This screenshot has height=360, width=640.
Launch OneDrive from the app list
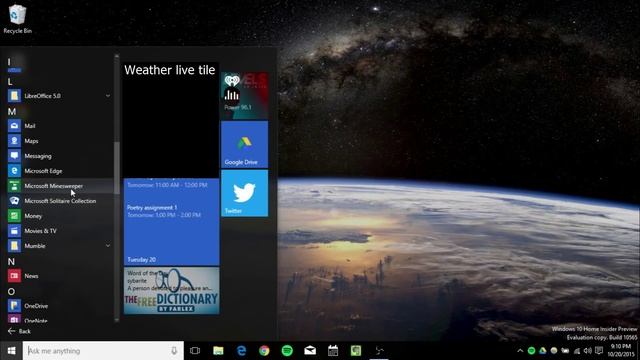[x=59, y=306]
